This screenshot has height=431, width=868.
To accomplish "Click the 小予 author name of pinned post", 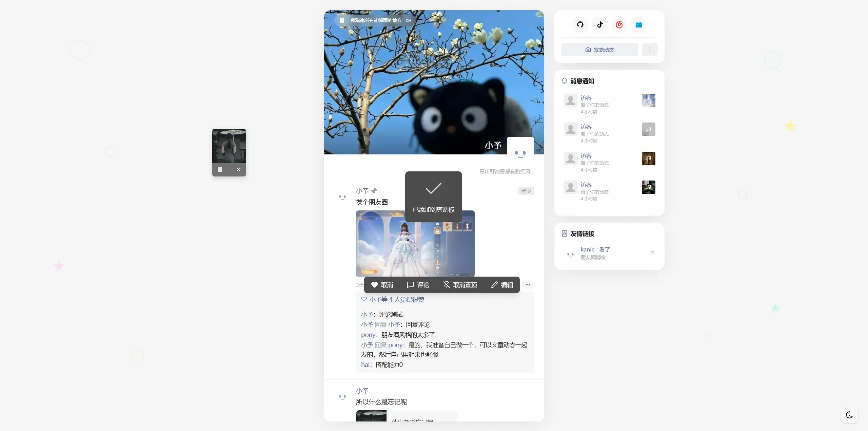I will [x=362, y=191].
